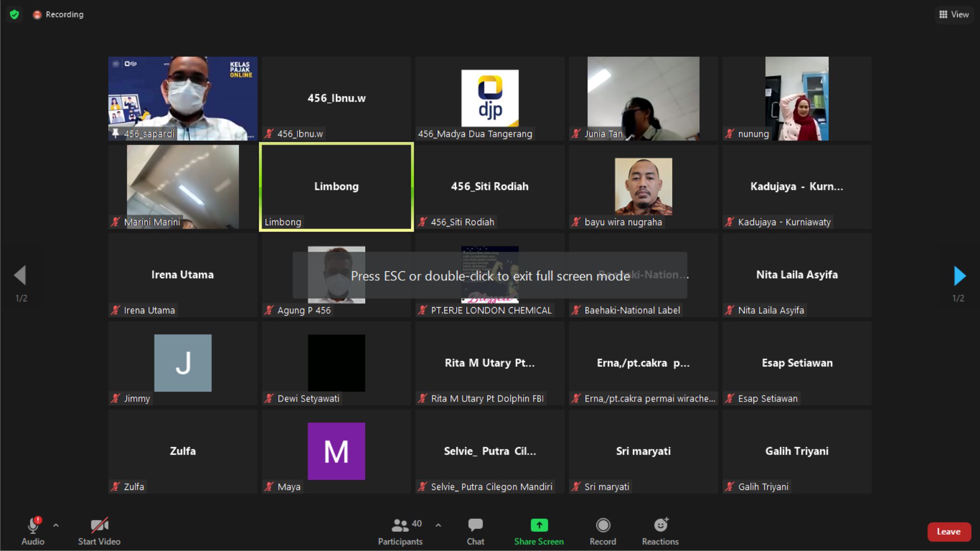The height and width of the screenshot is (551, 980).
Task: Click pin icon on 456_sapardi tile
Action: (115, 134)
